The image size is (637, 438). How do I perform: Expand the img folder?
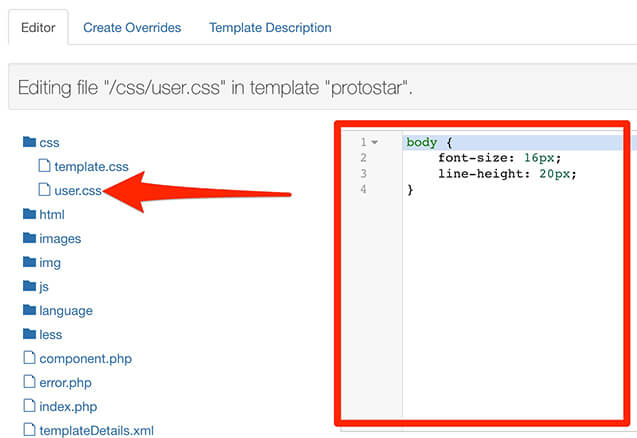(49, 263)
